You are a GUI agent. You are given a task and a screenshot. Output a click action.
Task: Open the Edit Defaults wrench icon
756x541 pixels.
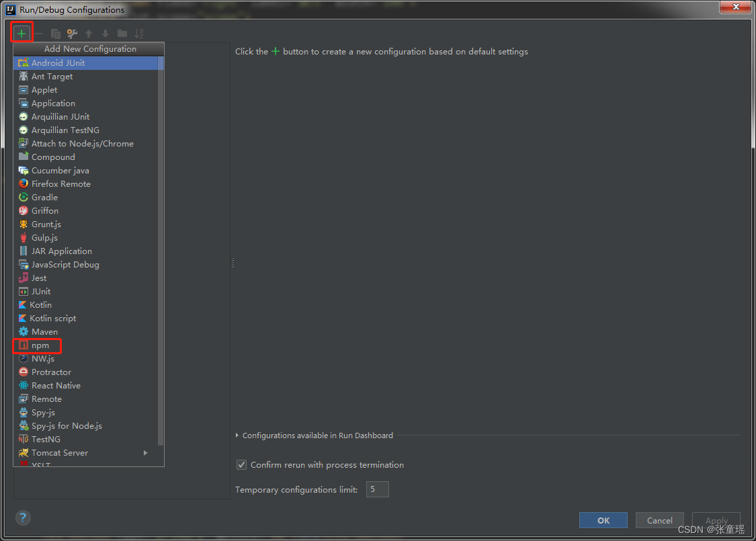point(73,34)
